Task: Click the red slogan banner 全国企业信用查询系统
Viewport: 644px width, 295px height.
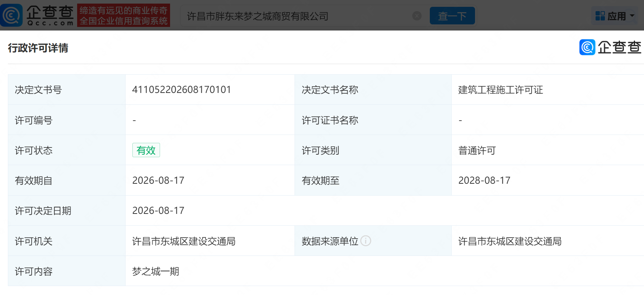Action: coord(123,15)
